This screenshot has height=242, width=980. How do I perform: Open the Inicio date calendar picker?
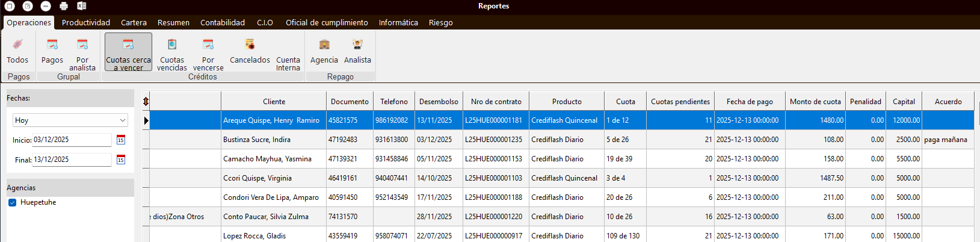121,140
